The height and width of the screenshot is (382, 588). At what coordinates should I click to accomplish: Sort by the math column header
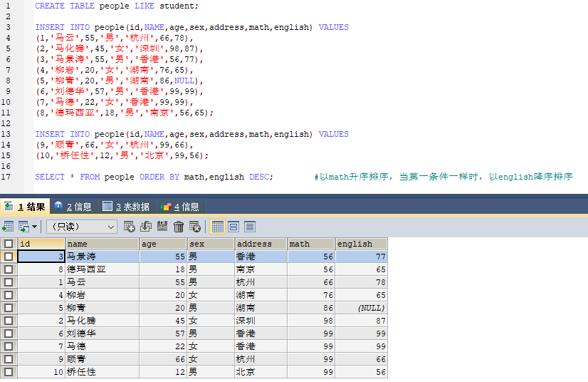click(311, 244)
